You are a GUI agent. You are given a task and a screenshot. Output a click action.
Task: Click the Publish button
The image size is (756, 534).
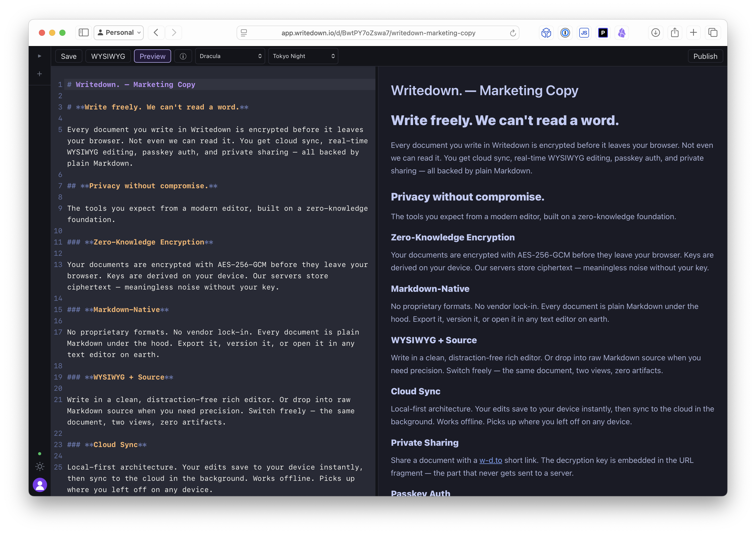pos(705,56)
